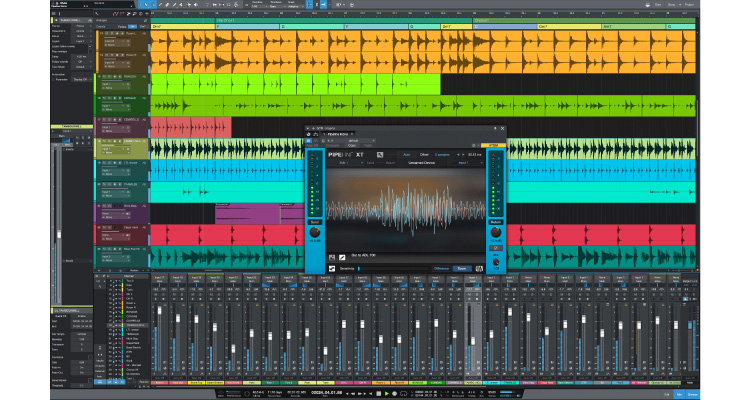Open the automation Display dropdown
Screen dimensions: 750x400
pos(82,79)
